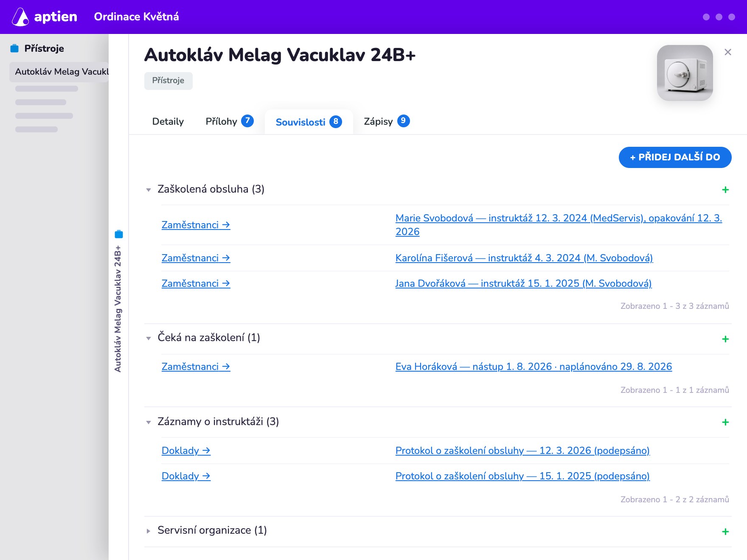Click Zaměstnanci link in Eva Horáková row
Viewport: 747px width, 560px height.
[x=196, y=367]
